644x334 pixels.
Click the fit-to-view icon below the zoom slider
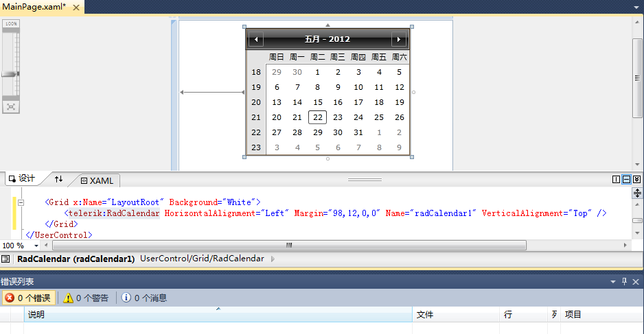click(11, 107)
